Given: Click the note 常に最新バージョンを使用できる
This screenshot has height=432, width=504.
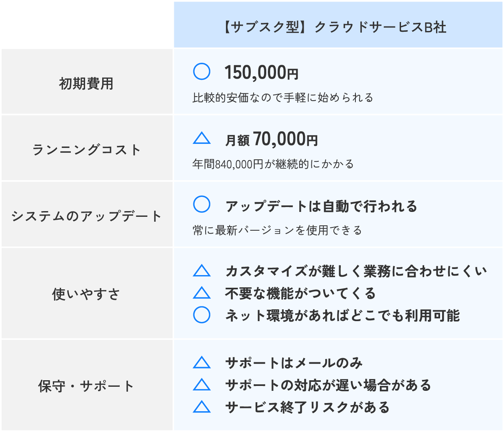Looking at the screenshot, I should tap(277, 230).
